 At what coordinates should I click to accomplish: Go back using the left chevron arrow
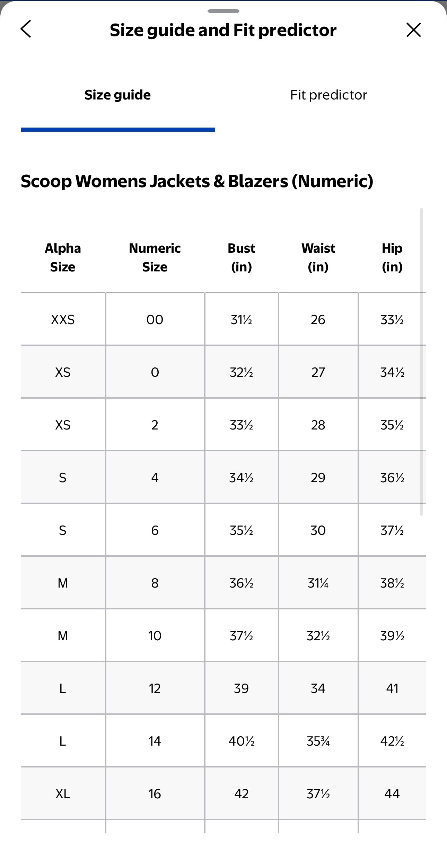(x=26, y=29)
